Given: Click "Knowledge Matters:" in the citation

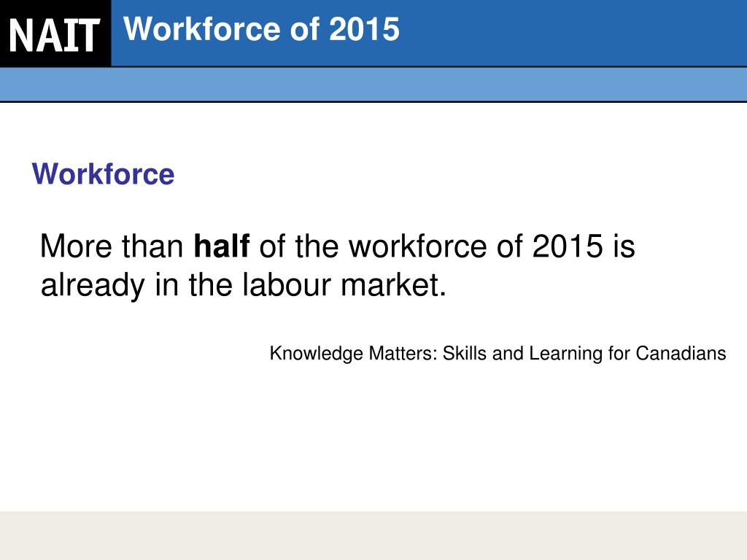Looking at the screenshot, I should click(x=354, y=354).
